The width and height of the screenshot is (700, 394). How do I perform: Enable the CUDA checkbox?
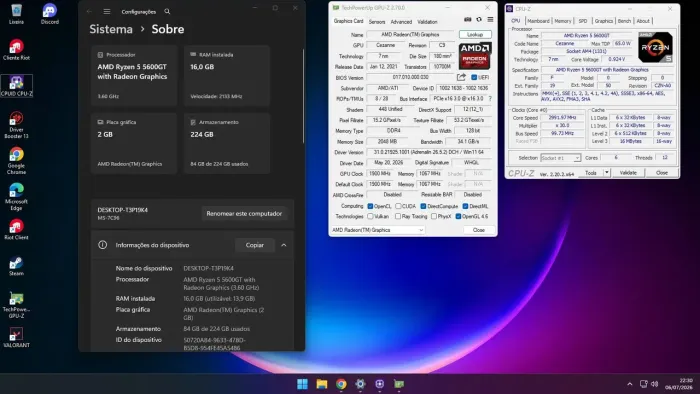click(x=398, y=206)
